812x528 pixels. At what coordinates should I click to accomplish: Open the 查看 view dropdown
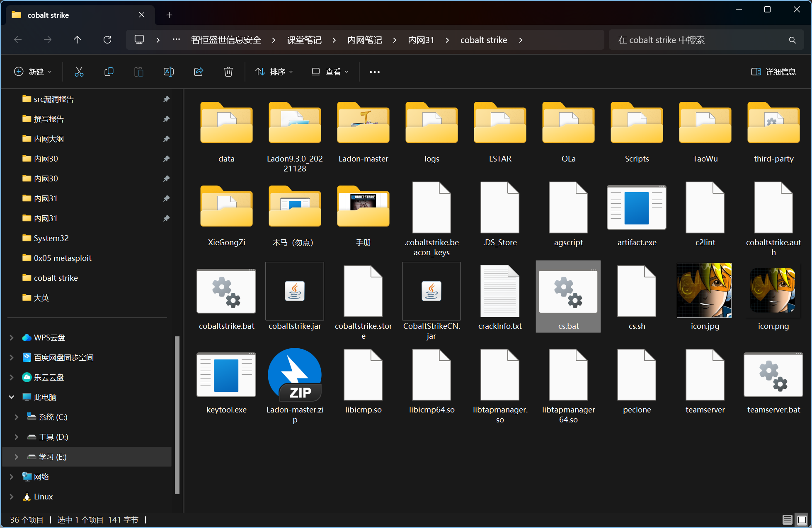[x=330, y=72]
